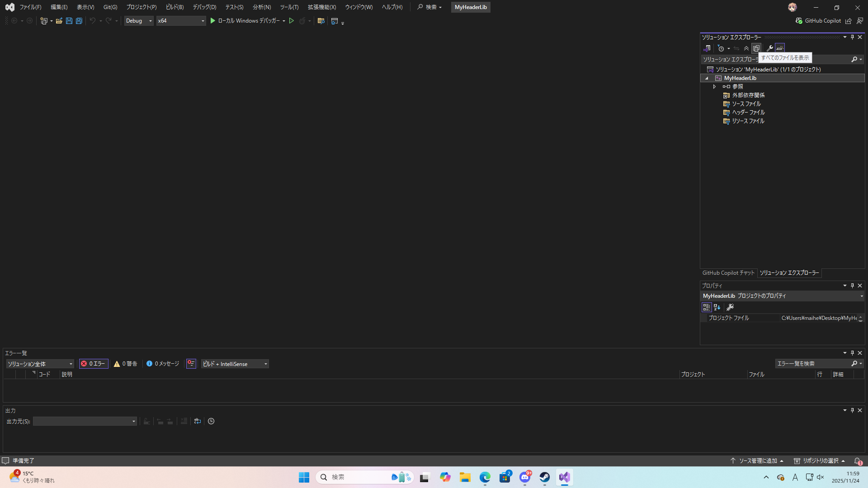This screenshot has height=488, width=868.
Task: Toggle Show All Files in Solution Explorer
Action: point(756,48)
